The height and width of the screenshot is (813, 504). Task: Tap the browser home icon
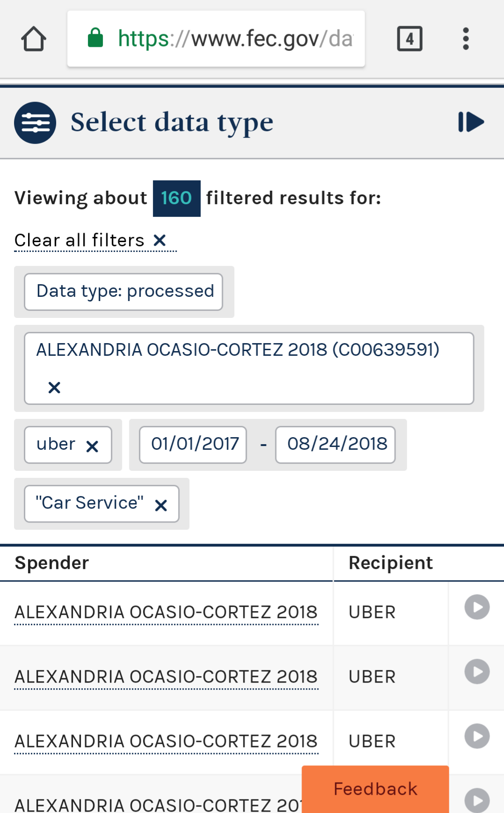coord(34,39)
